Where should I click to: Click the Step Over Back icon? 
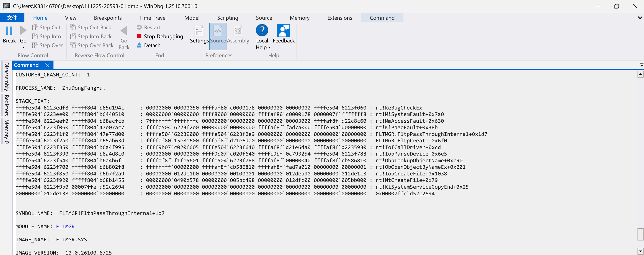tap(73, 45)
